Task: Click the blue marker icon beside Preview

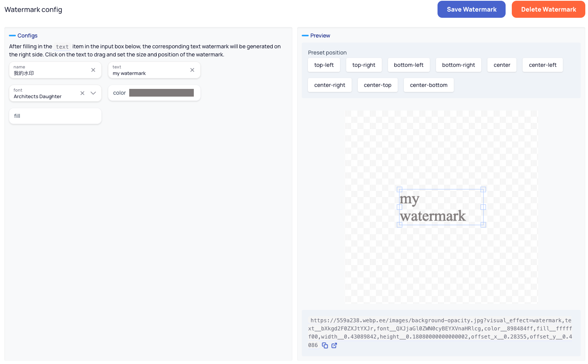Action: 304,35
